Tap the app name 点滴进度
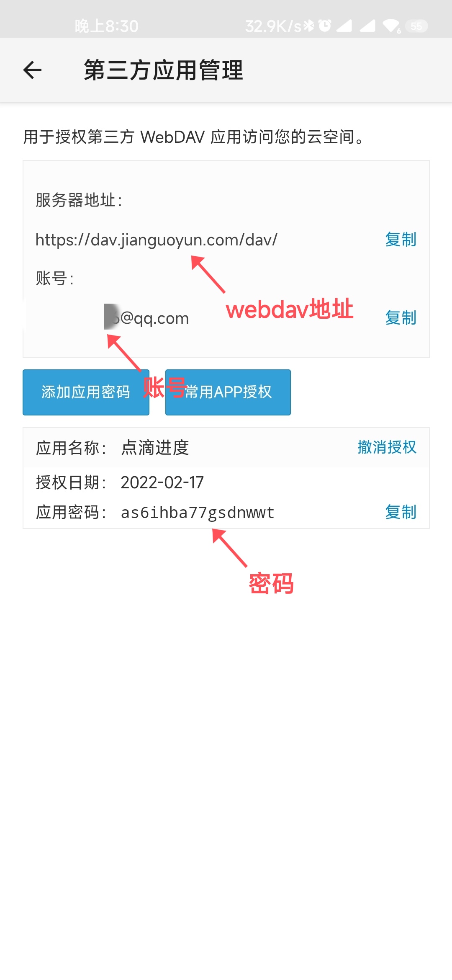The height and width of the screenshot is (980, 452). (155, 448)
